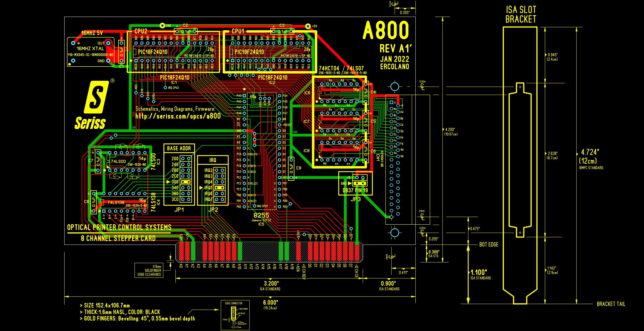Select the IC6 reference designator
Viewport: 644px width, 331px height.
click(307, 93)
